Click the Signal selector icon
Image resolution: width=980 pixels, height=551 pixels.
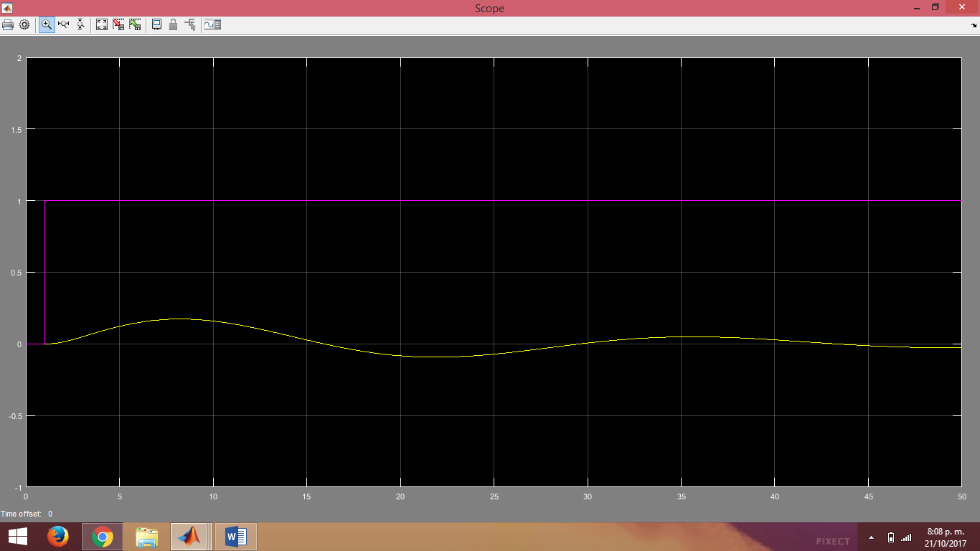[190, 24]
